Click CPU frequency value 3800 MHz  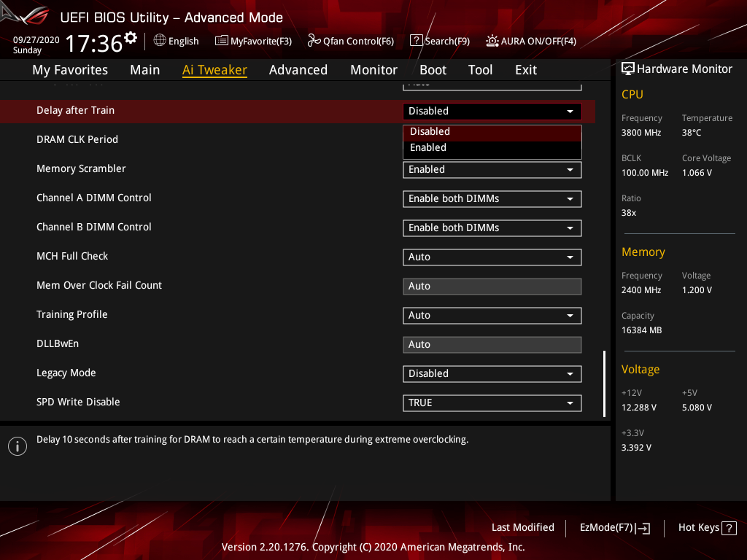pyautogui.click(x=641, y=133)
